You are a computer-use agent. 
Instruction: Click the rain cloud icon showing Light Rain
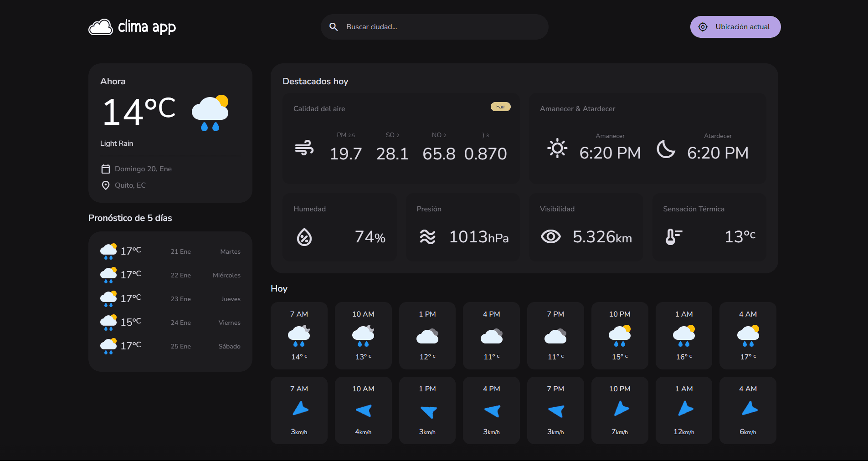click(210, 113)
